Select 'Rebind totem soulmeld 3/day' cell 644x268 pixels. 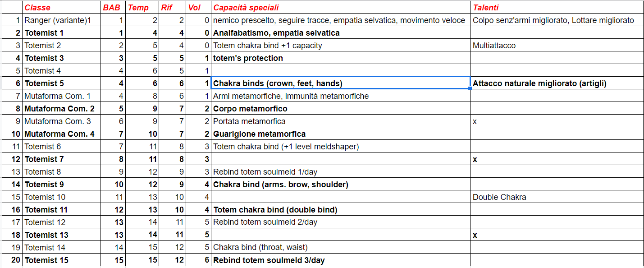click(341, 260)
